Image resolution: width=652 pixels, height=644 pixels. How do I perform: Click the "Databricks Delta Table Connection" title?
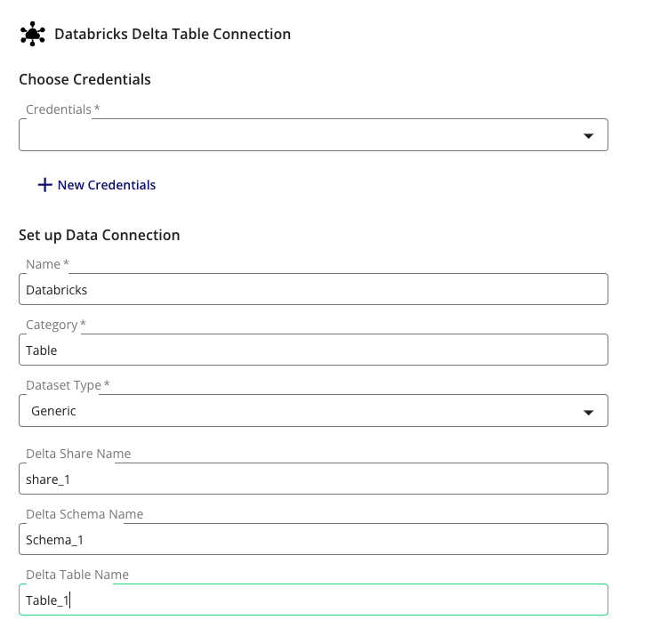[173, 34]
